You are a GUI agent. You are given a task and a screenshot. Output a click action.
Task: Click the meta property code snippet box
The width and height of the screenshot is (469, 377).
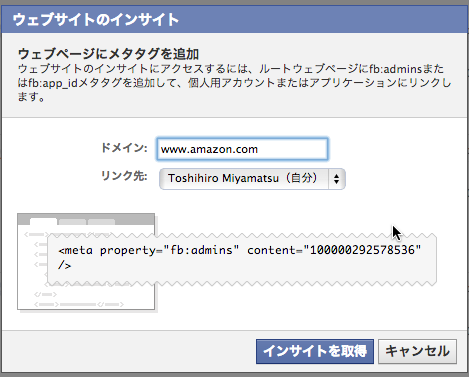(x=242, y=259)
